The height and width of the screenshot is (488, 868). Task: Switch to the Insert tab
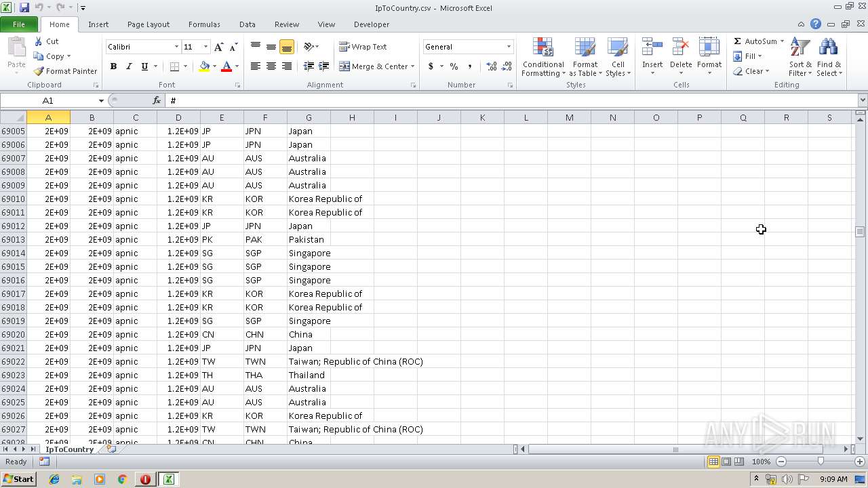[x=98, y=24]
